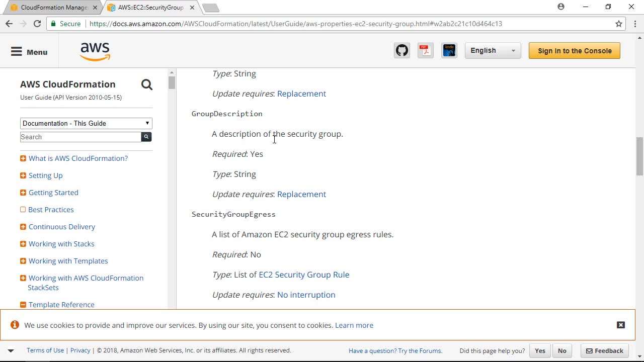This screenshot has height=362, width=644.
Task: Answer Yes to page helpful question
Action: pos(540,351)
